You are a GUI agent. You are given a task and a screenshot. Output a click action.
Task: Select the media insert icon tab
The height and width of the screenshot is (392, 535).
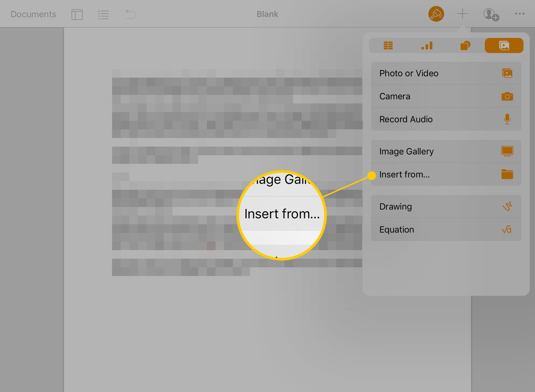pos(504,45)
